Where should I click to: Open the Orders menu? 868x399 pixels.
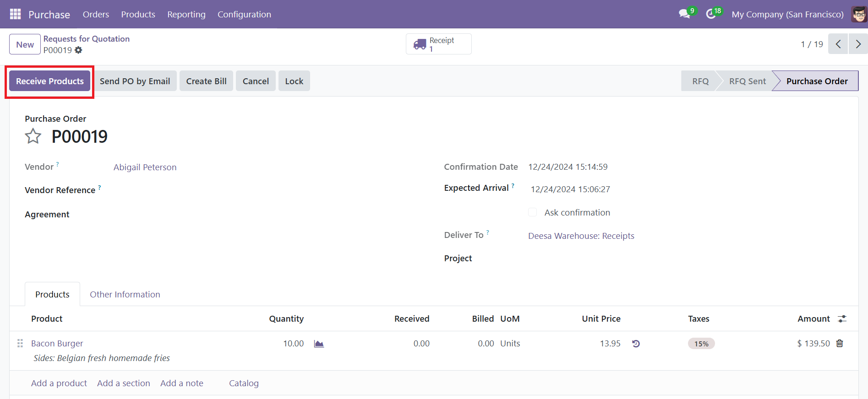tap(96, 14)
